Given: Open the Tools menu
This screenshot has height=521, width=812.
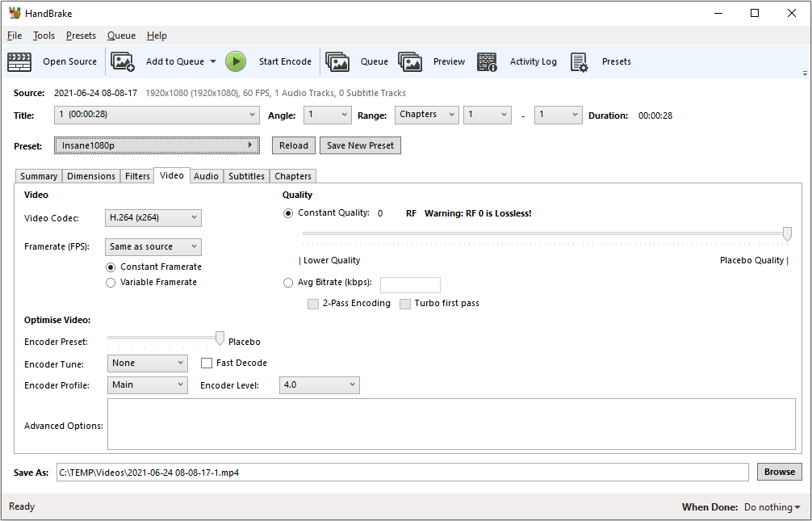Looking at the screenshot, I should tap(44, 36).
